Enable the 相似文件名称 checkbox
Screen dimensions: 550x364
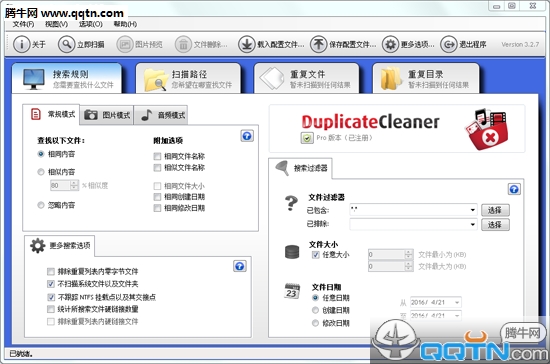point(157,168)
